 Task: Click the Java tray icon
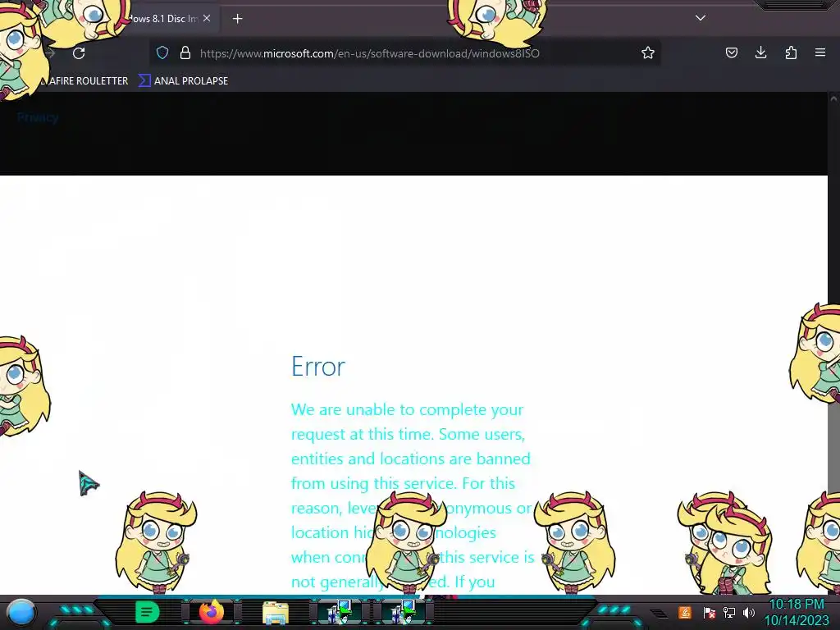(x=685, y=612)
